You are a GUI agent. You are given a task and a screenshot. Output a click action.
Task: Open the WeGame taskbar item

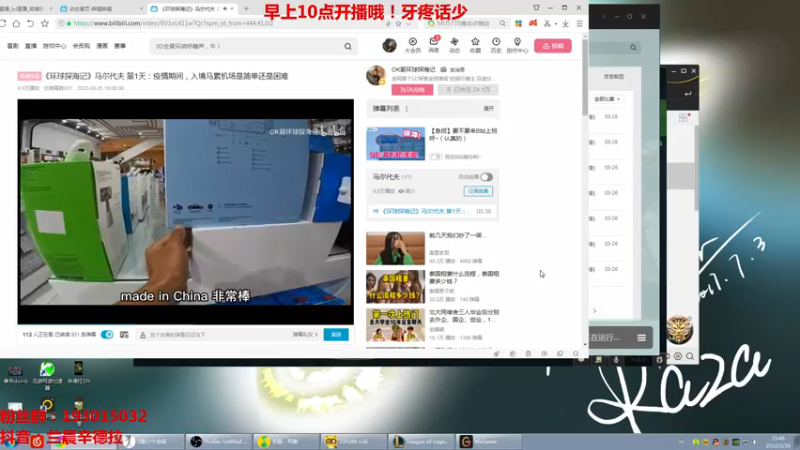[x=490, y=441]
